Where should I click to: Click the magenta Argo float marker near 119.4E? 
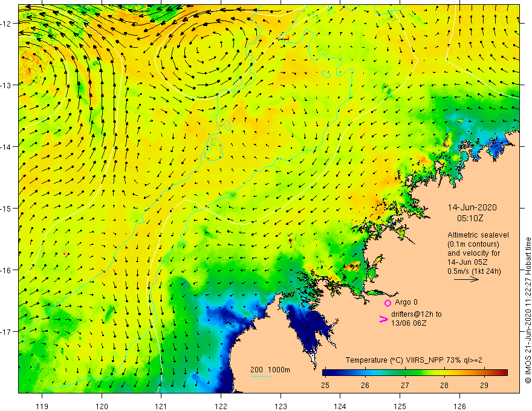pos(65,253)
